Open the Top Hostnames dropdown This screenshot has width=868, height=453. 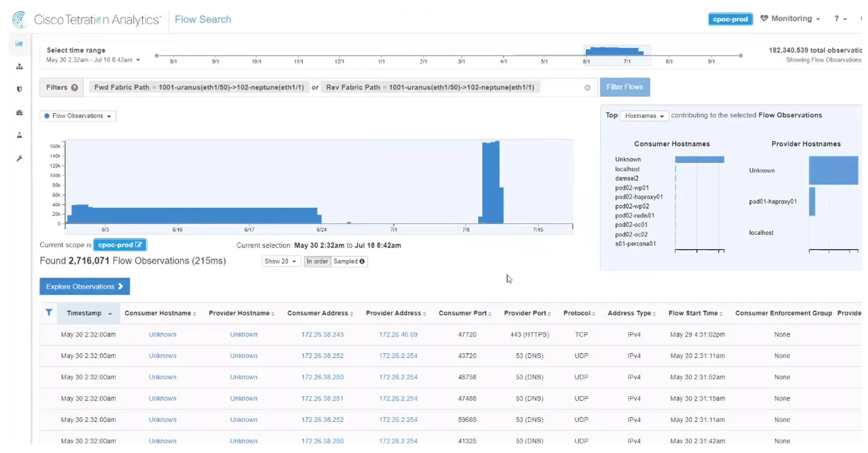(x=644, y=116)
